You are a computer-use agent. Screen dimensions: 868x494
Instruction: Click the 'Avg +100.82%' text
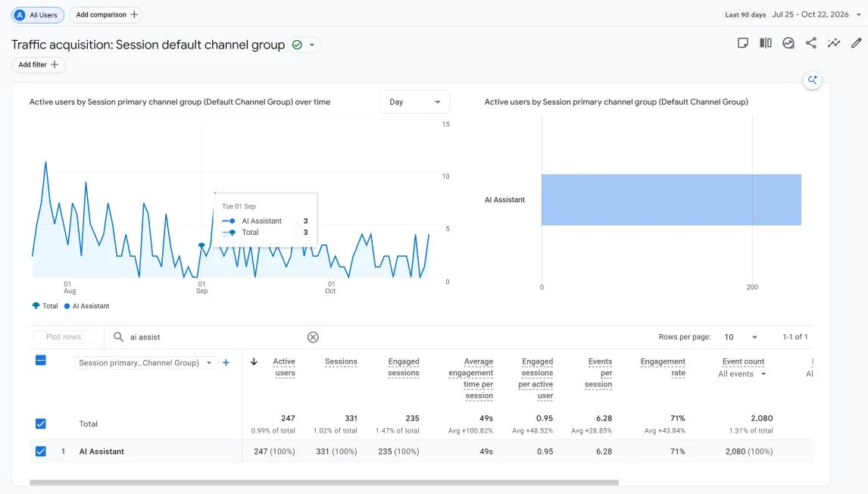(470, 430)
